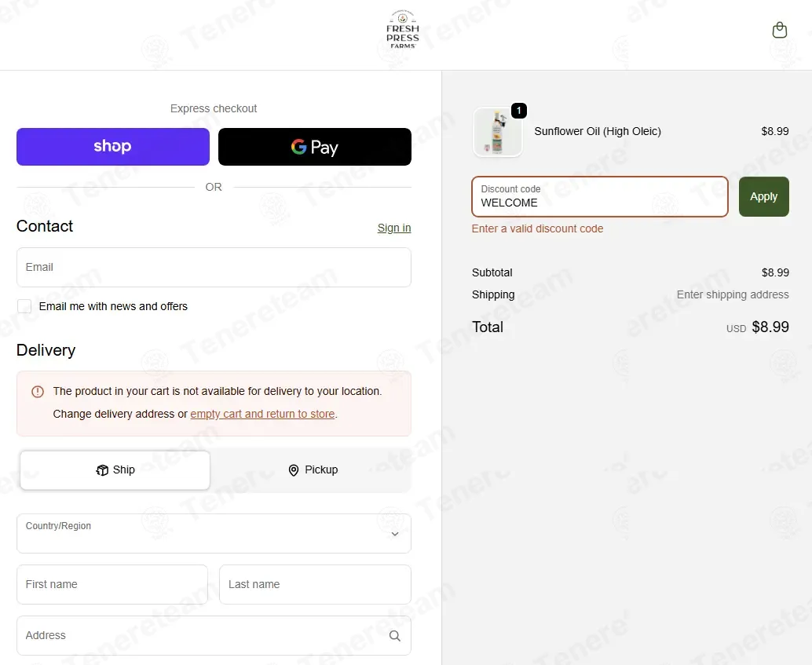Click the Fresh Press Farms logo

403,30
